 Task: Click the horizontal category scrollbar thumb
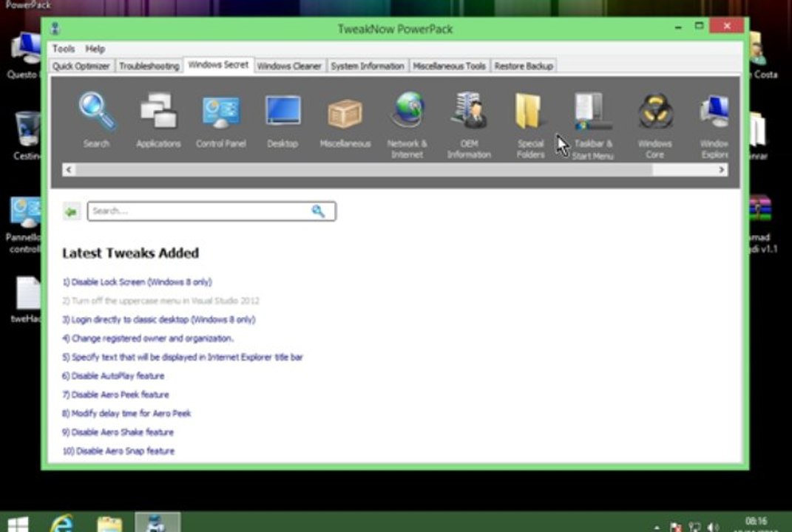tap(364, 170)
